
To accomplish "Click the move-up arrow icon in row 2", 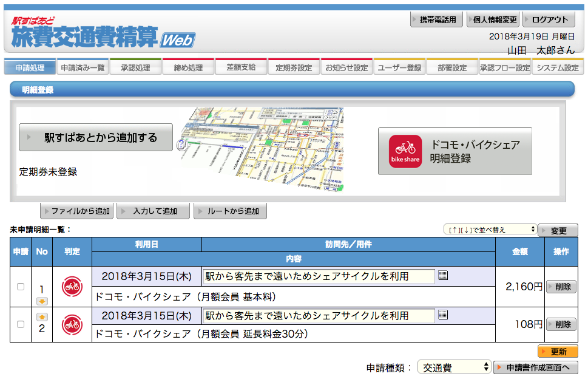I will point(42,316).
